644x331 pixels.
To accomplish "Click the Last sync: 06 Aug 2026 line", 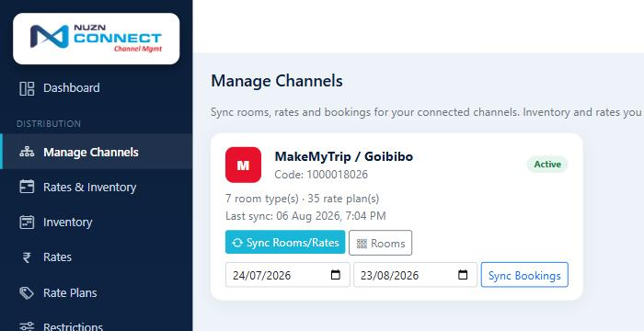I will click(305, 216).
